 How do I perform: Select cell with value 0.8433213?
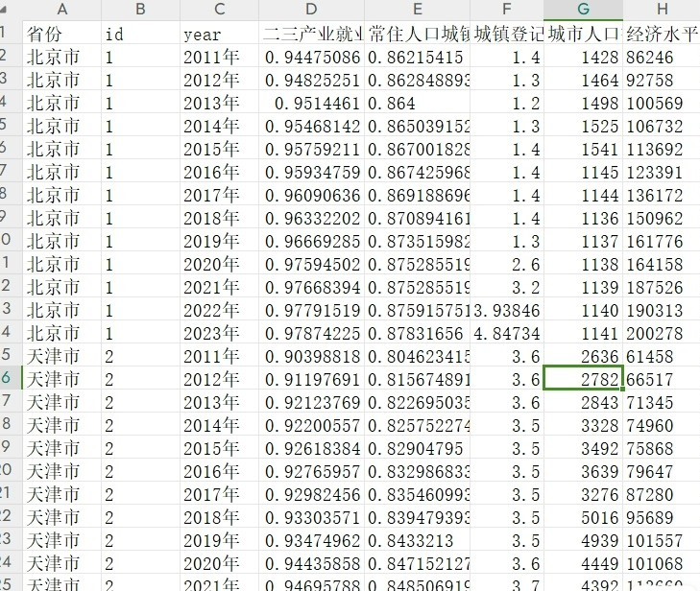(417, 541)
